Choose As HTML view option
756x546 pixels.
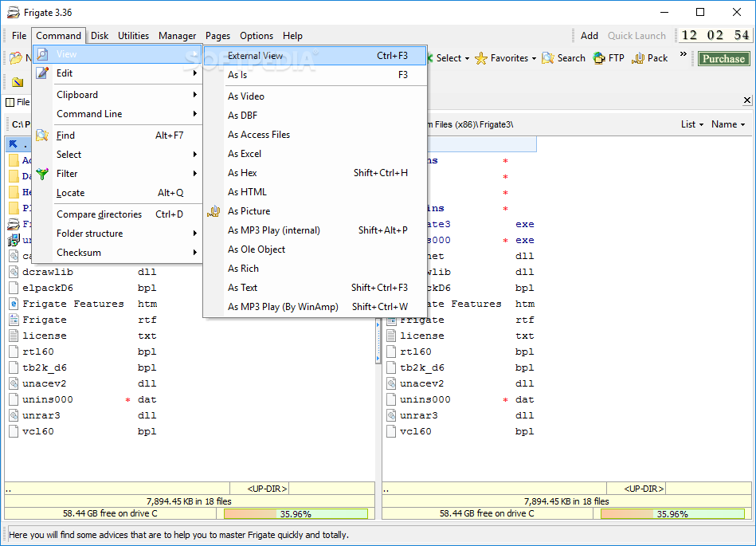(315, 192)
